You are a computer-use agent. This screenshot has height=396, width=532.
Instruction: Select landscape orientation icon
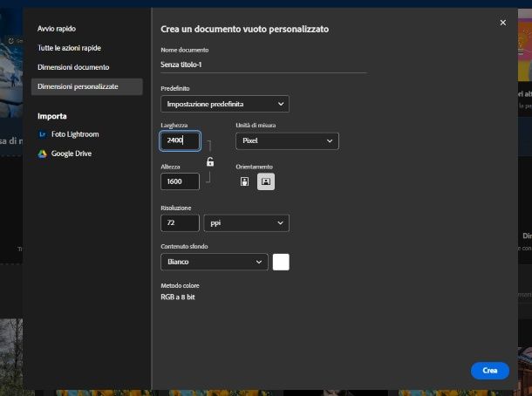(266, 181)
